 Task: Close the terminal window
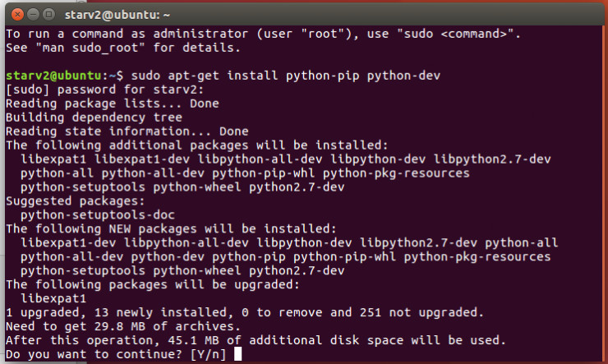13,14
